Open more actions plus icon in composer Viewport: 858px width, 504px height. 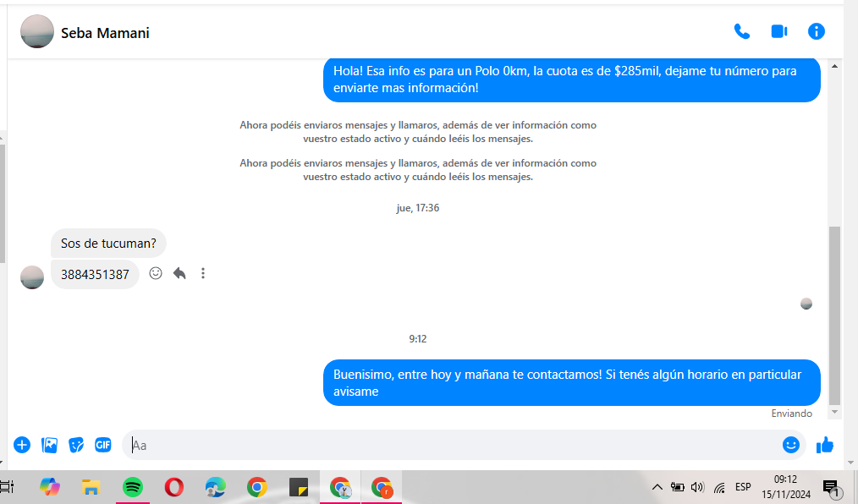tap(22, 445)
